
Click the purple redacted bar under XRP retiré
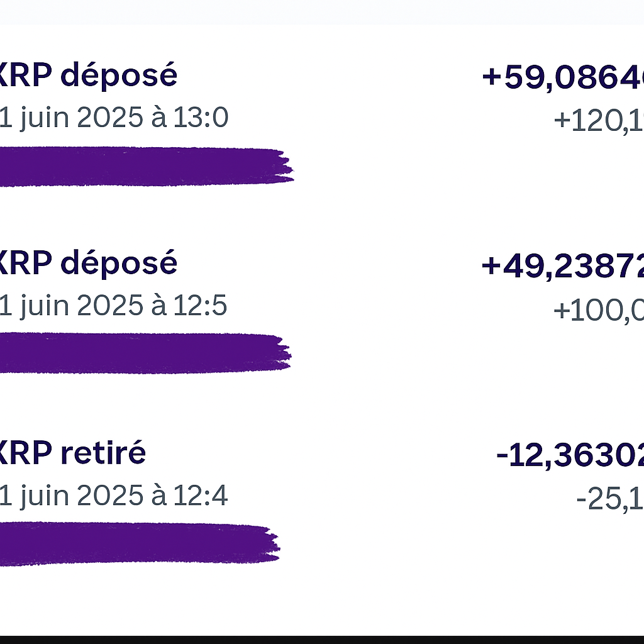pos(140,543)
